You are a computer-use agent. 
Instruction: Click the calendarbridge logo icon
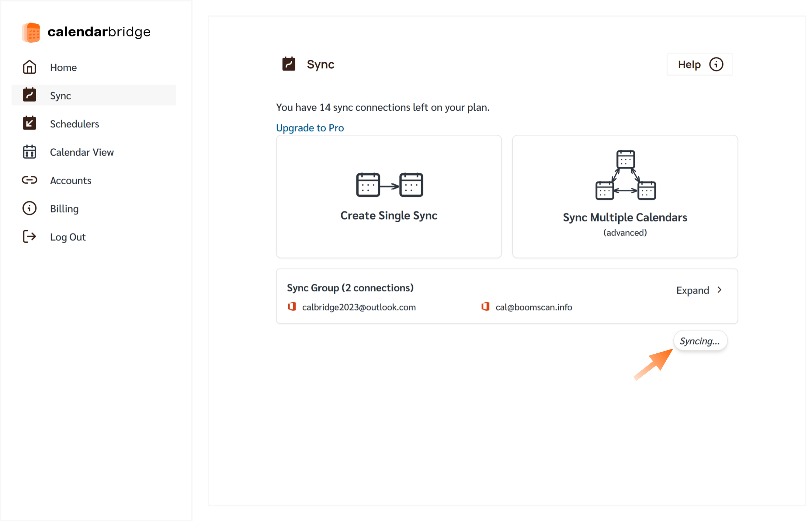pyautogui.click(x=31, y=32)
